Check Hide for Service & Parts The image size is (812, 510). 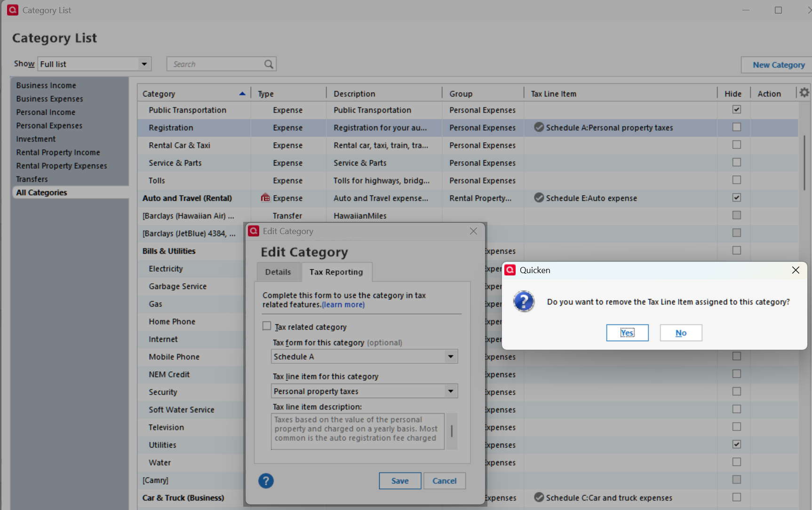click(x=737, y=162)
